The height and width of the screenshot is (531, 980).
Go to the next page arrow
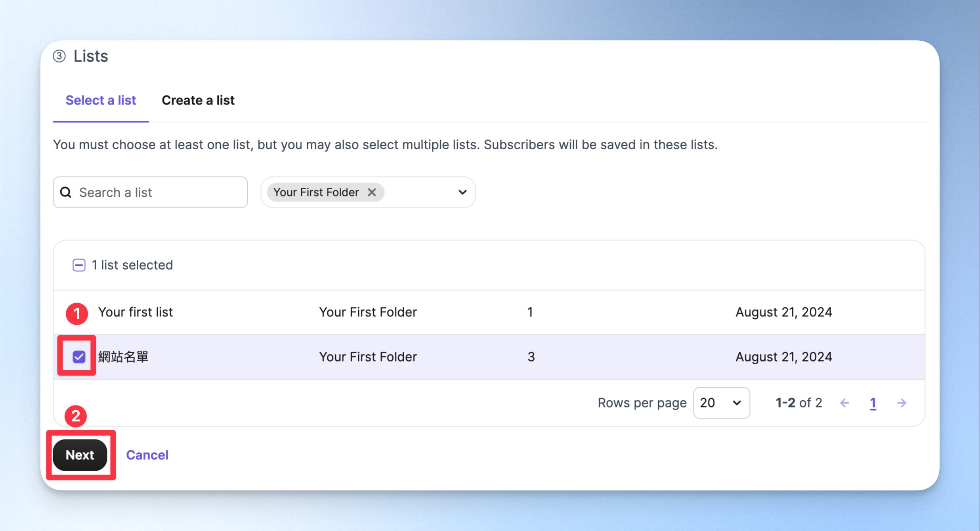[902, 403]
